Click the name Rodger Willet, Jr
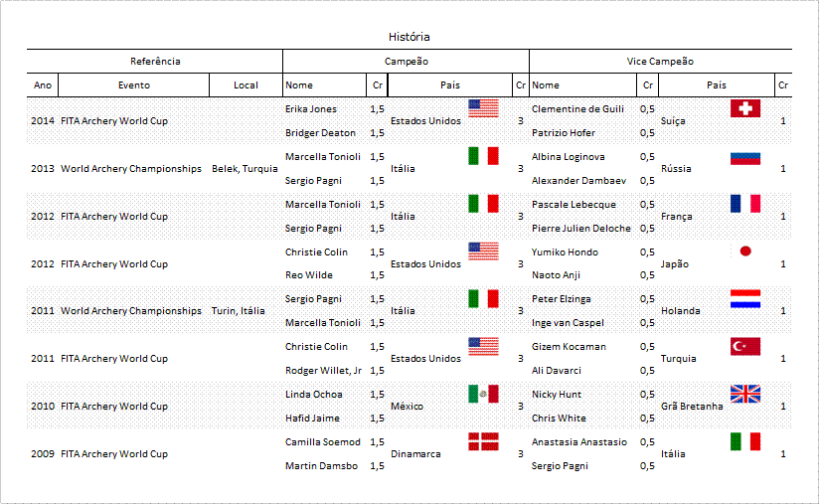 (323, 371)
